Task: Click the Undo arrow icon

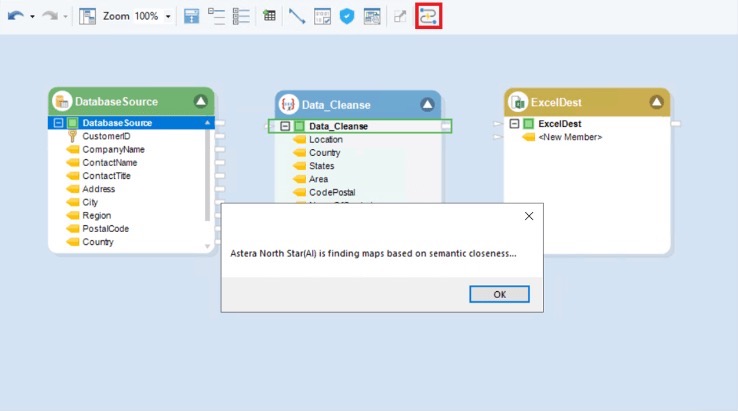Action: point(16,16)
